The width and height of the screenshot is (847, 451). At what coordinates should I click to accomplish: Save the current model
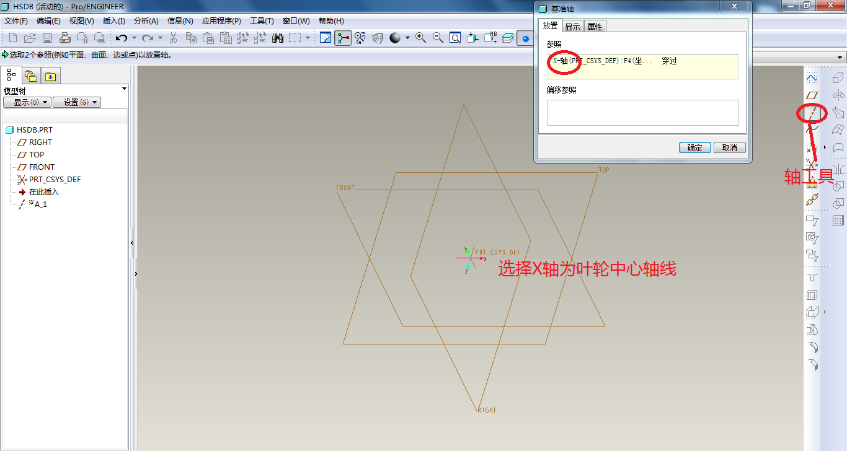pos(48,38)
